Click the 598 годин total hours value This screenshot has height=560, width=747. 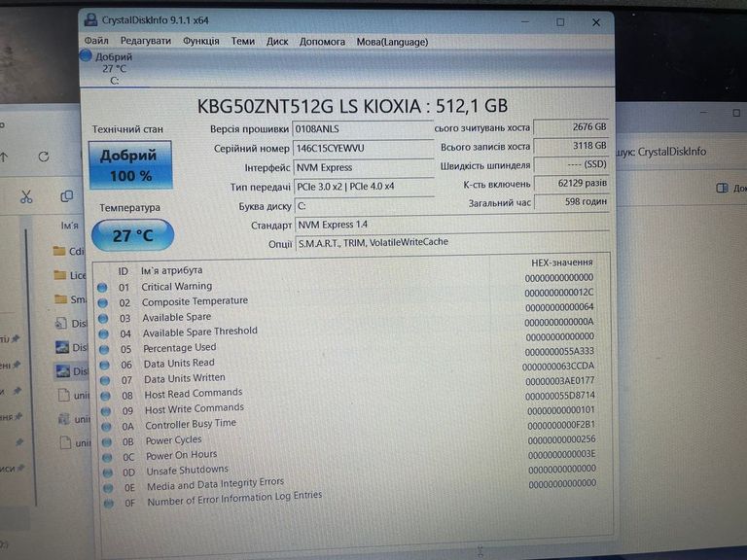click(572, 201)
